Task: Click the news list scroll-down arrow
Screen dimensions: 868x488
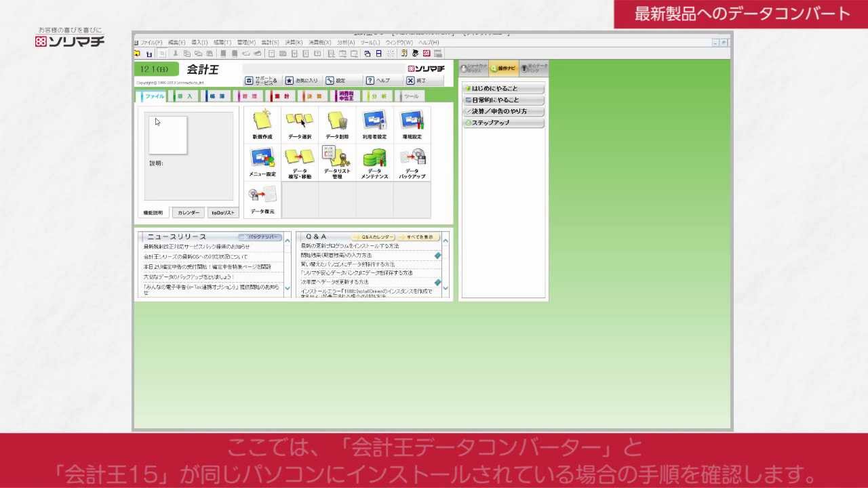Action: click(x=288, y=288)
